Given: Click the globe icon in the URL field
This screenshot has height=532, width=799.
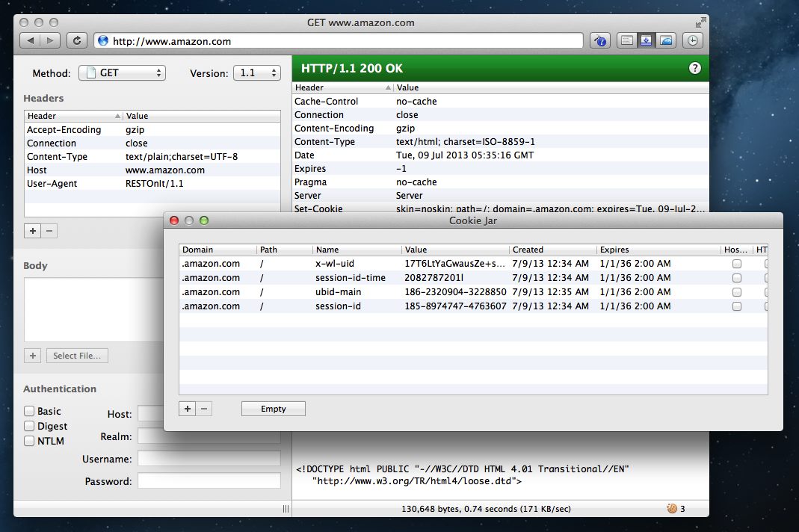Looking at the screenshot, I should [x=103, y=41].
